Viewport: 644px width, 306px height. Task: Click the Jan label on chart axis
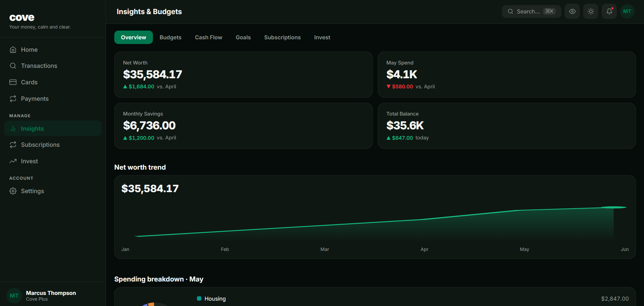pos(125,249)
